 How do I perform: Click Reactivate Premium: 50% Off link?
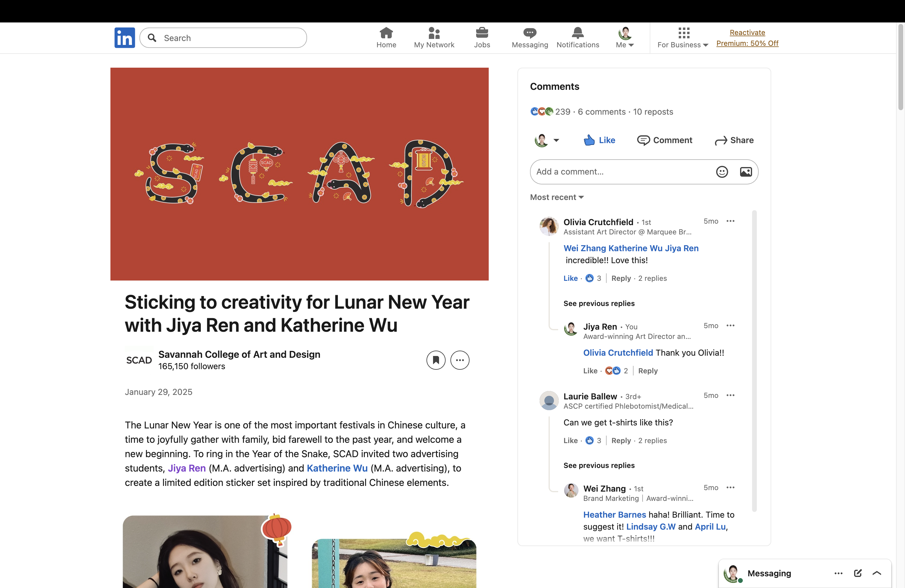pos(747,38)
